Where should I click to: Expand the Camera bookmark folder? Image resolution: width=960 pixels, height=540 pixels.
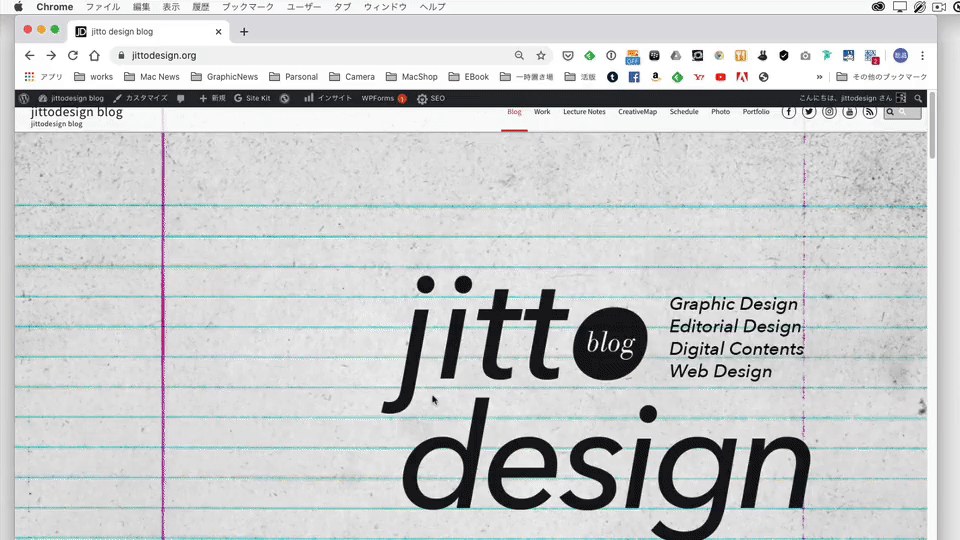(x=351, y=77)
